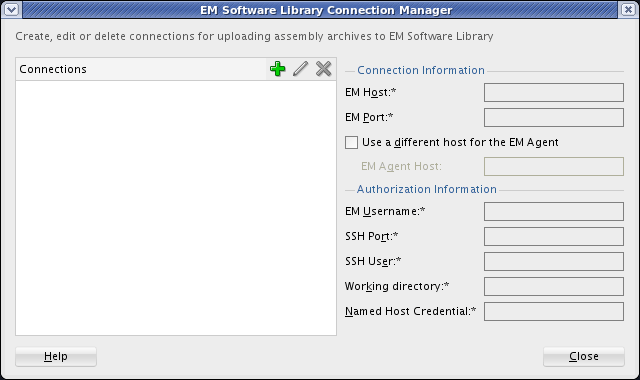640x380 pixels.
Task: Select the SSH User input field
Action: (x=554, y=262)
